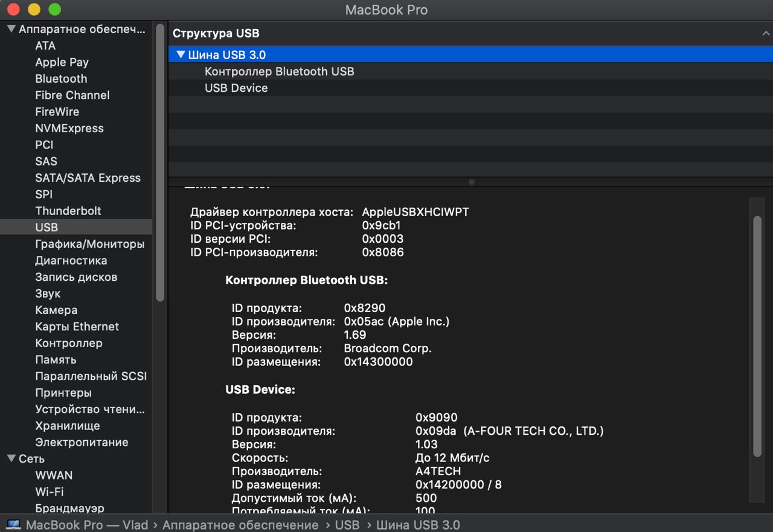Open FireWire hardware section
Viewport: 773px width, 532px height.
pos(57,112)
